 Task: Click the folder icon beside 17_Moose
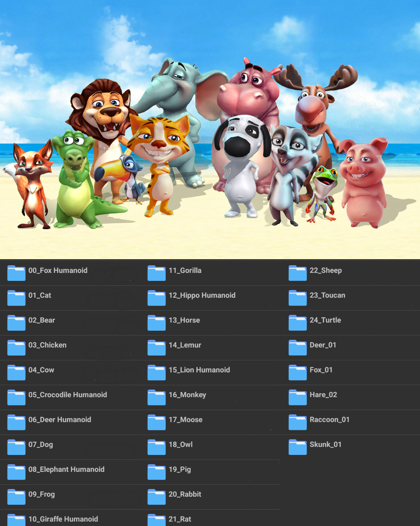[x=157, y=422]
